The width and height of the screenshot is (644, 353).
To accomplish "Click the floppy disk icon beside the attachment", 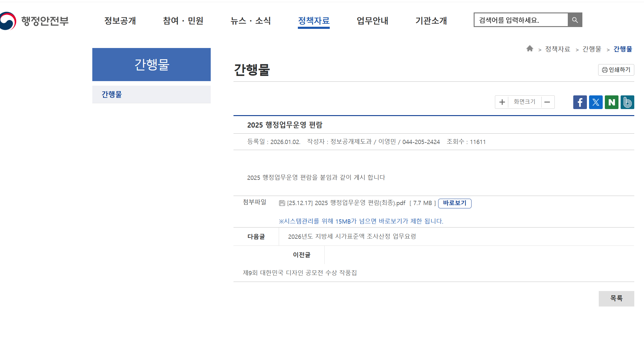I will [x=282, y=203].
